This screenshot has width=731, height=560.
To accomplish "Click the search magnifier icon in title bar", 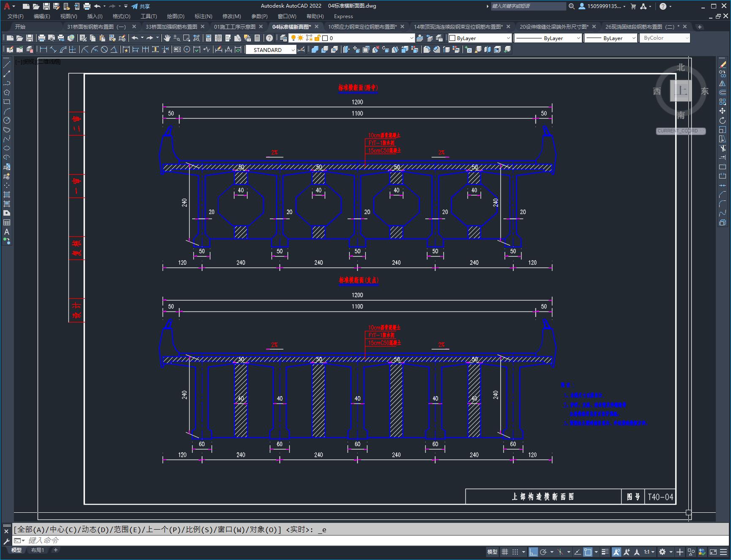I will pyautogui.click(x=571, y=6).
